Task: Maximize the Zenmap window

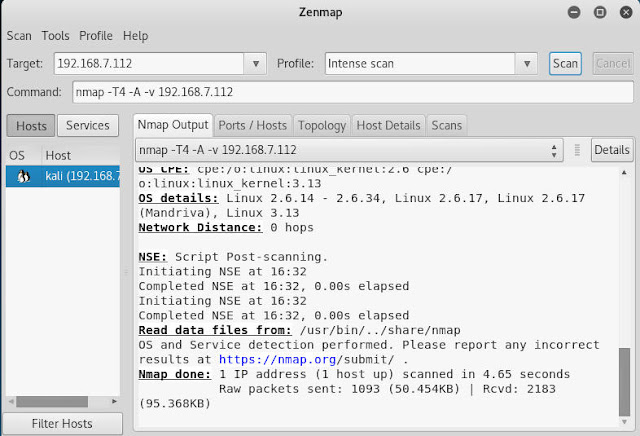Action: 600,12
